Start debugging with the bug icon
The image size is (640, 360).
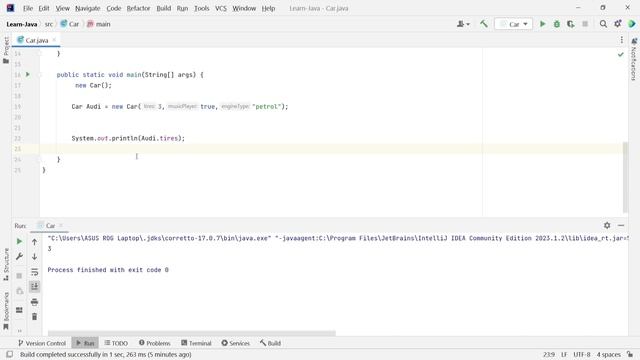coord(556,24)
